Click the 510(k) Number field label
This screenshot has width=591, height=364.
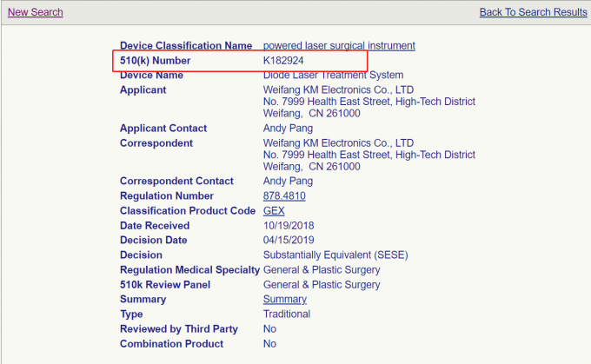[x=155, y=61]
